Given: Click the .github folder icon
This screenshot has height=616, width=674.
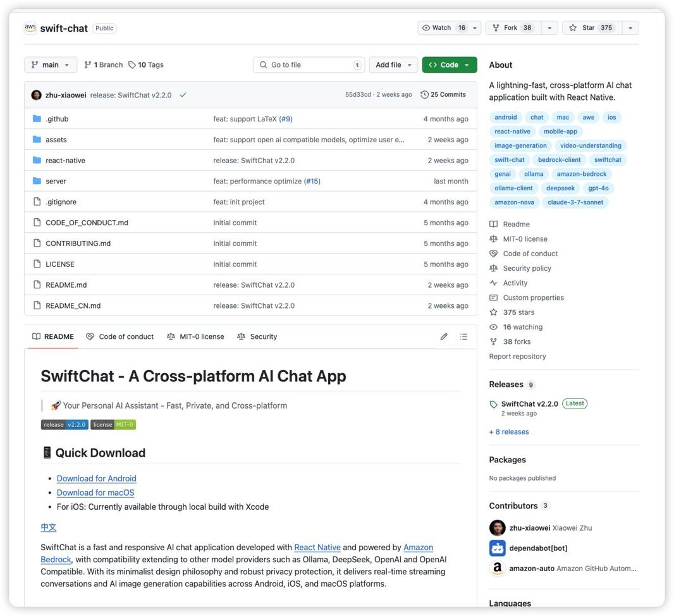Looking at the screenshot, I should [x=37, y=119].
